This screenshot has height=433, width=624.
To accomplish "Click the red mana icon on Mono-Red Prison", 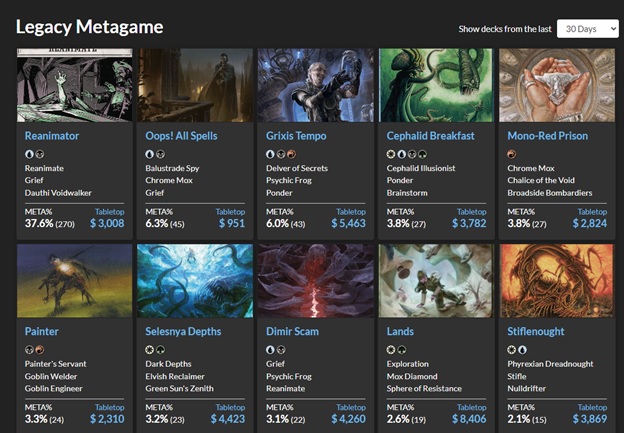I will point(512,154).
